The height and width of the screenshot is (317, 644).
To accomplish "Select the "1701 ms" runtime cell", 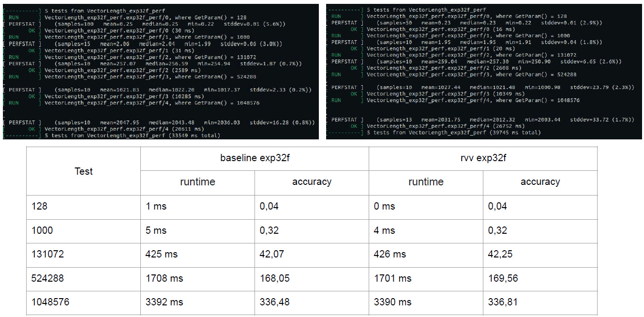I will [426, 278].
